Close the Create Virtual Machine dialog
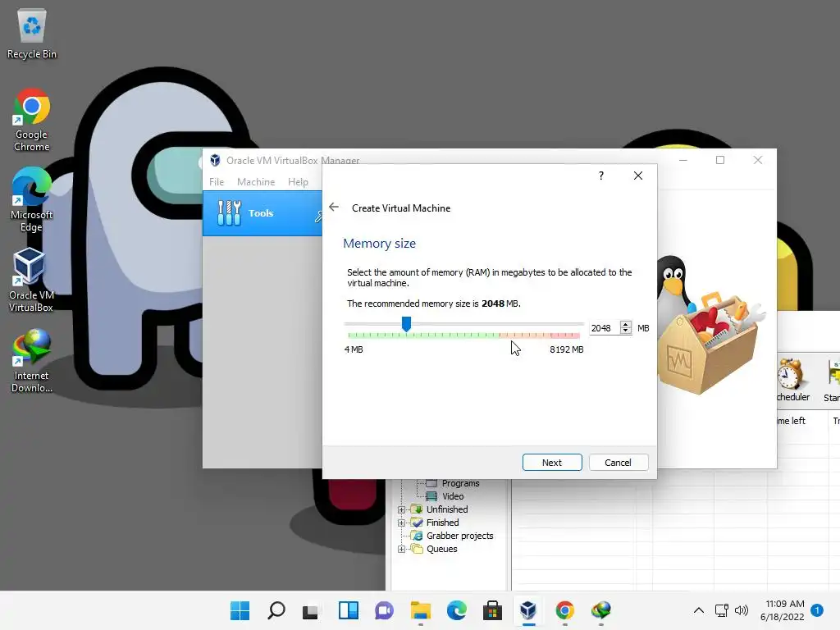This screenshot has width=840, height=630. pyautogui.click(x=638, y=176)
